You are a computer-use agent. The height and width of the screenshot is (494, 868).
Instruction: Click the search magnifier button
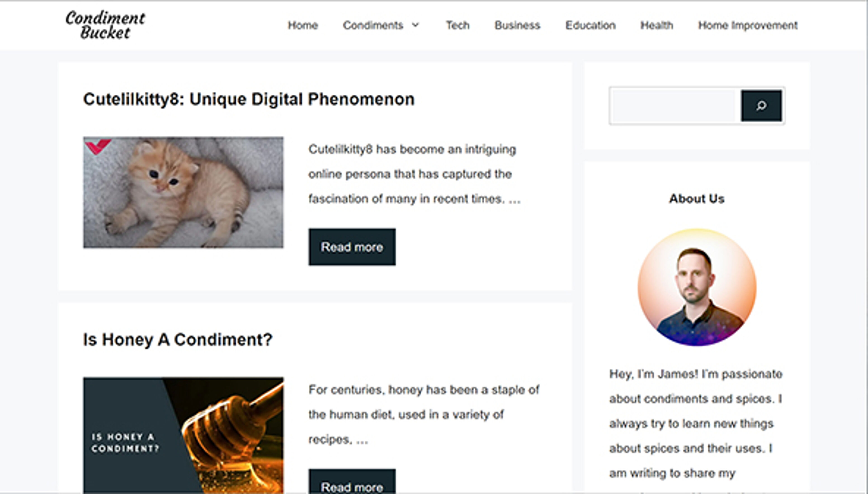761,106
